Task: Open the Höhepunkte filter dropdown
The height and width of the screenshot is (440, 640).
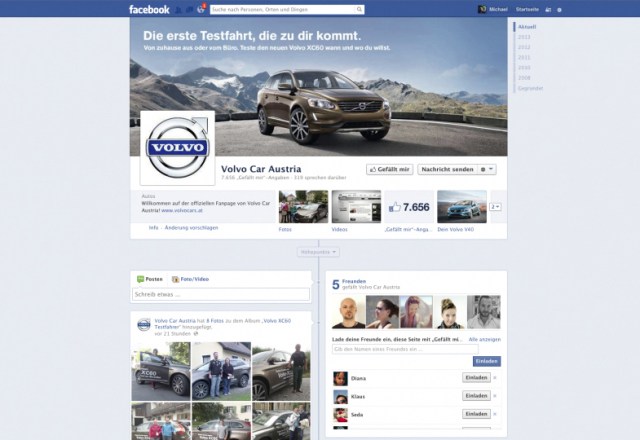Action: click(x=318, y=252)
